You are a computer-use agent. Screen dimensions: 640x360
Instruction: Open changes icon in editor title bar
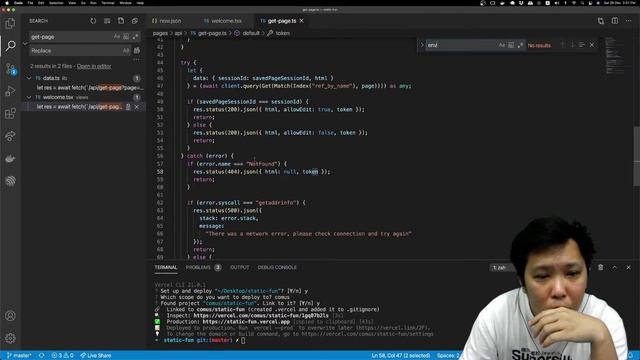(x=601, y=21)
